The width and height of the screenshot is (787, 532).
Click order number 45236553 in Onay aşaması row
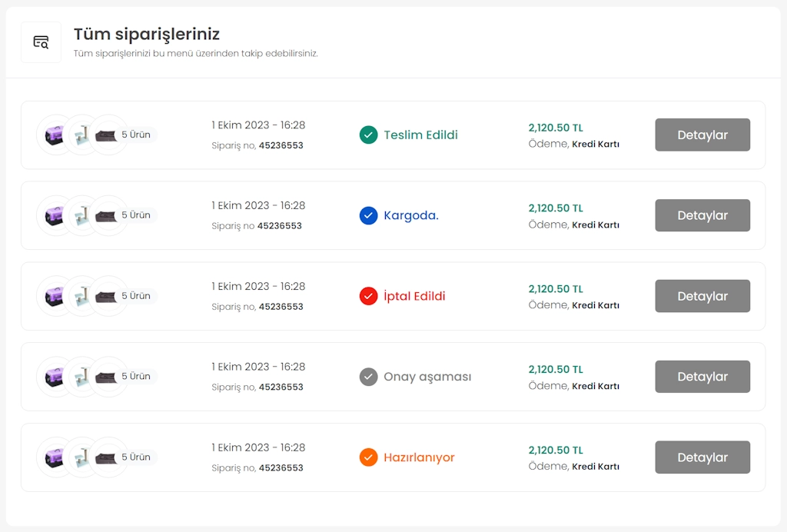tap(281, 387)
